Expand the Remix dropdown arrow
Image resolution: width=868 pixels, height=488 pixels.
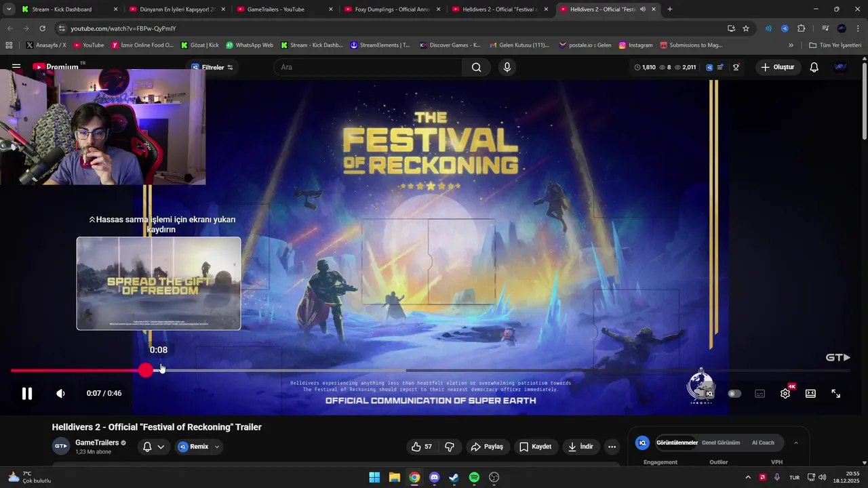point(217,447)
